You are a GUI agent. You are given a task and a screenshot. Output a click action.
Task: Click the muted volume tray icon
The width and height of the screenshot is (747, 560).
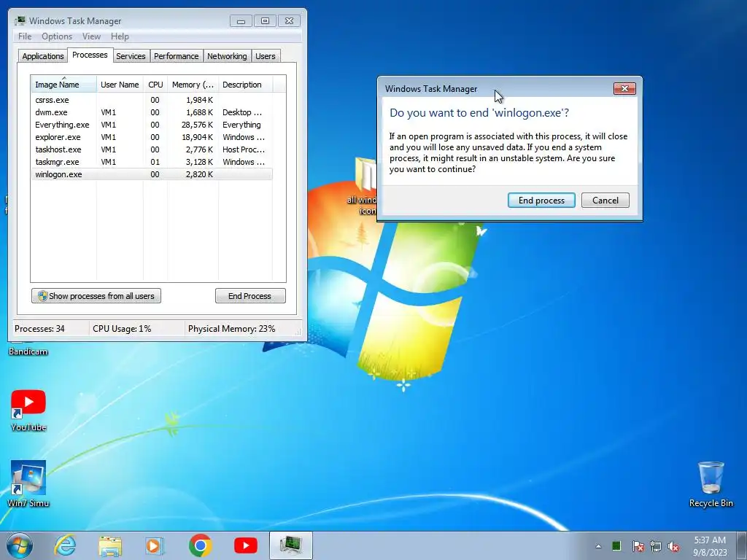point(673,546)
